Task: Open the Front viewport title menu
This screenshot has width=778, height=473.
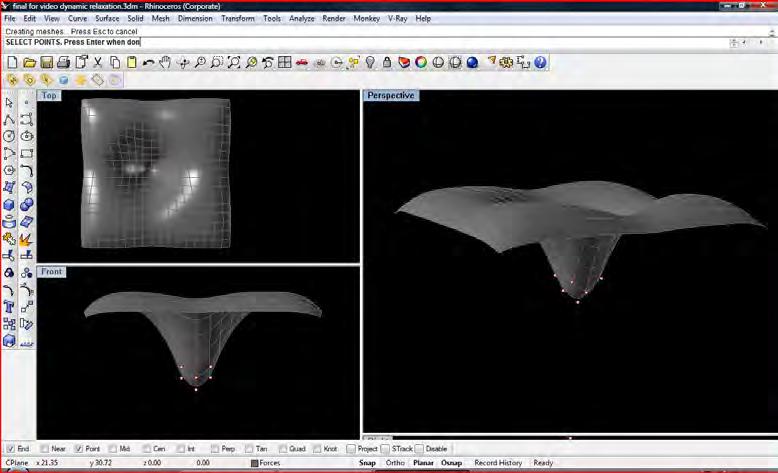Action: [52, 271]
